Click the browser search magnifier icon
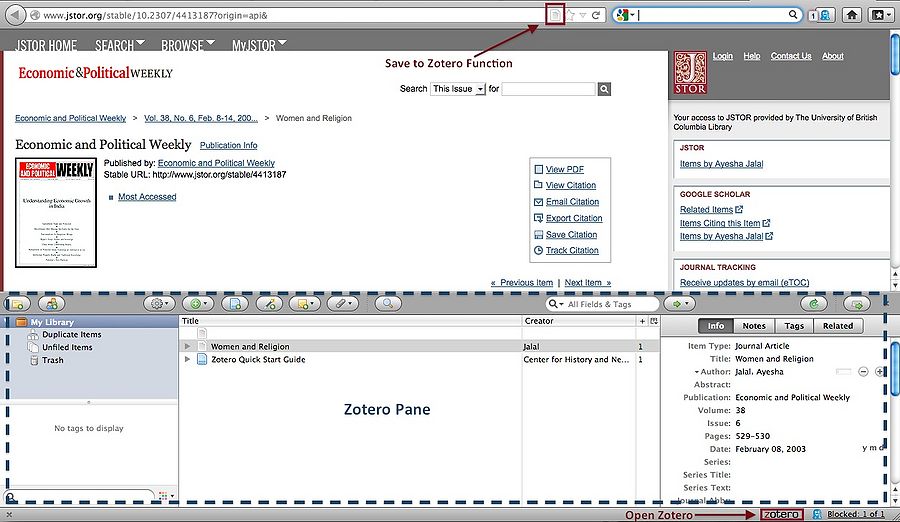This screenshot has height=522, width=900. 793,15
